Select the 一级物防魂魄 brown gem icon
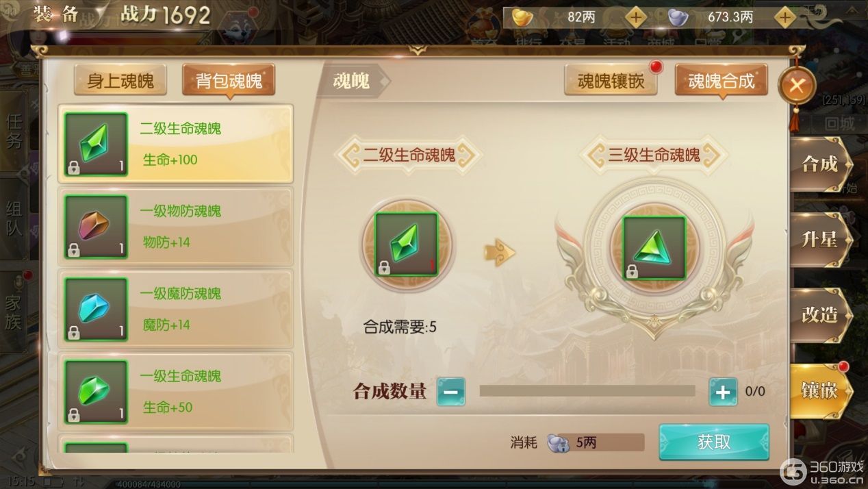868x489 pixels. [96, 227]
